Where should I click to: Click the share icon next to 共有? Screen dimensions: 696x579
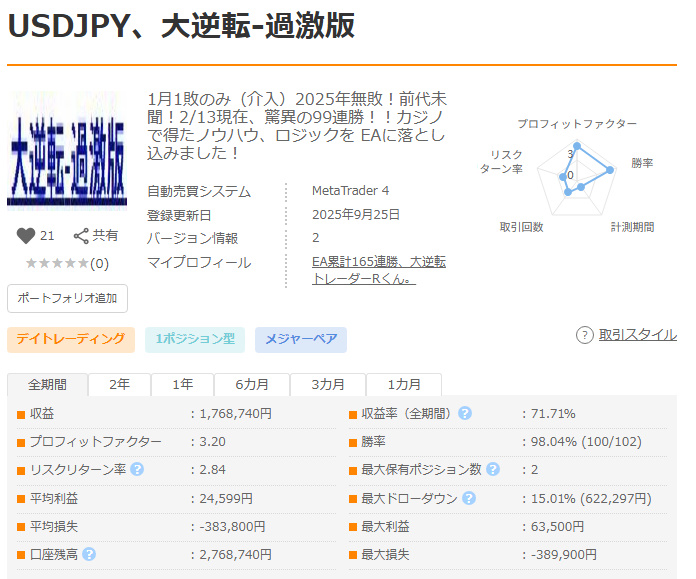coord(81,236)
